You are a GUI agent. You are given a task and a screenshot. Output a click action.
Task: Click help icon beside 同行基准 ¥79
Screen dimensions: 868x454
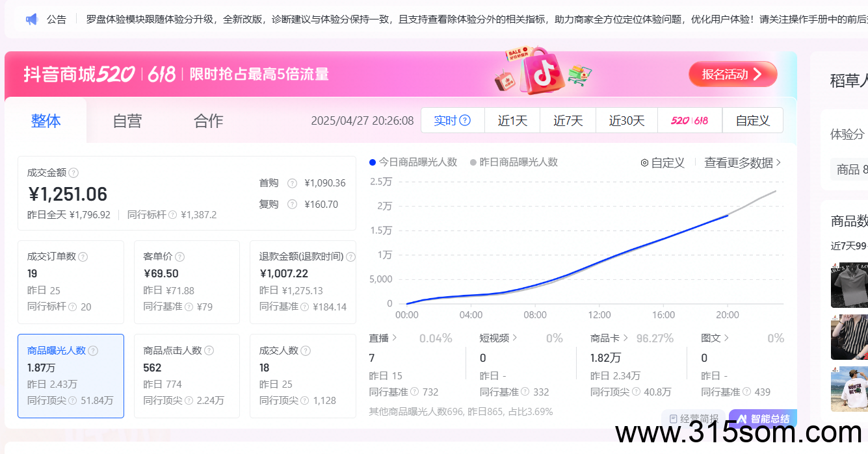tap(189, 307)
